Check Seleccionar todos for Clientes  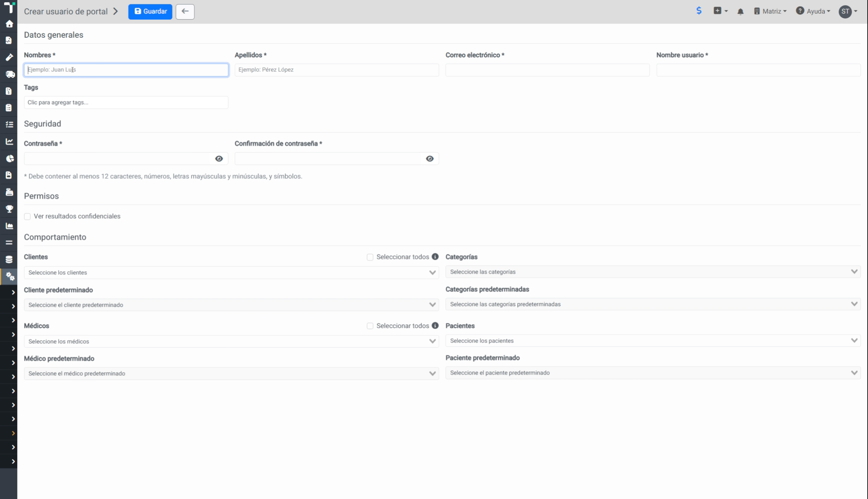coord(370,257)
